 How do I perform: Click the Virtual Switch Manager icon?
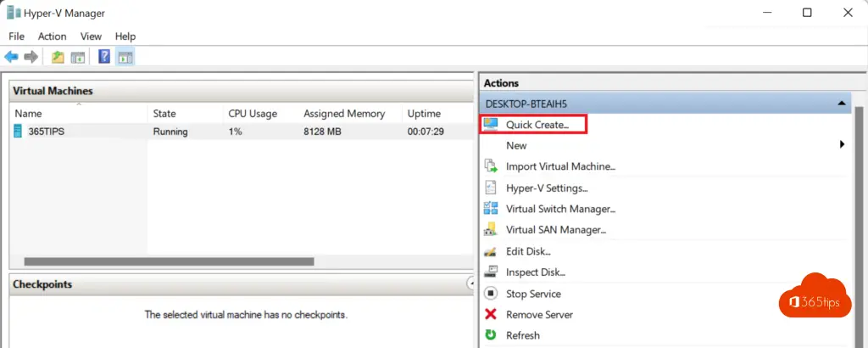click(491, 209)
